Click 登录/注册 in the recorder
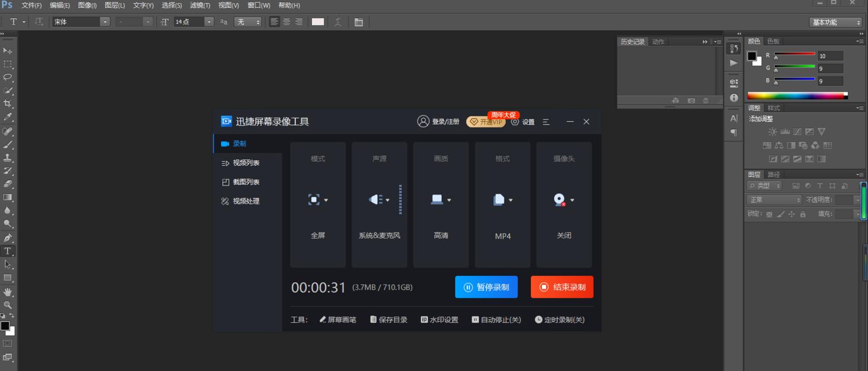Image resolution: width=868 pixels, height=371 pixels. coord(438,122)
